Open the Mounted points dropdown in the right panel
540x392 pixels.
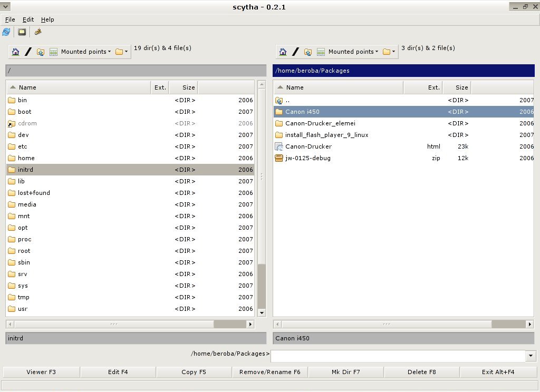[353, 52]
